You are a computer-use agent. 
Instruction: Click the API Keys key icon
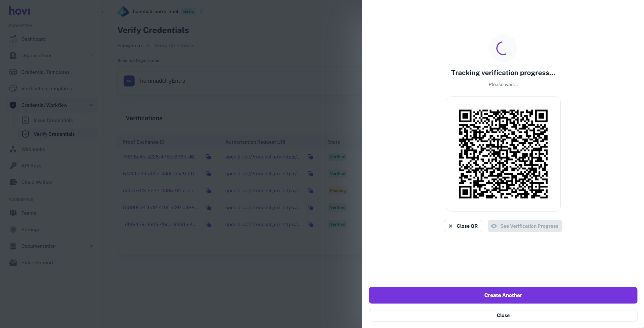click(13, 166)
